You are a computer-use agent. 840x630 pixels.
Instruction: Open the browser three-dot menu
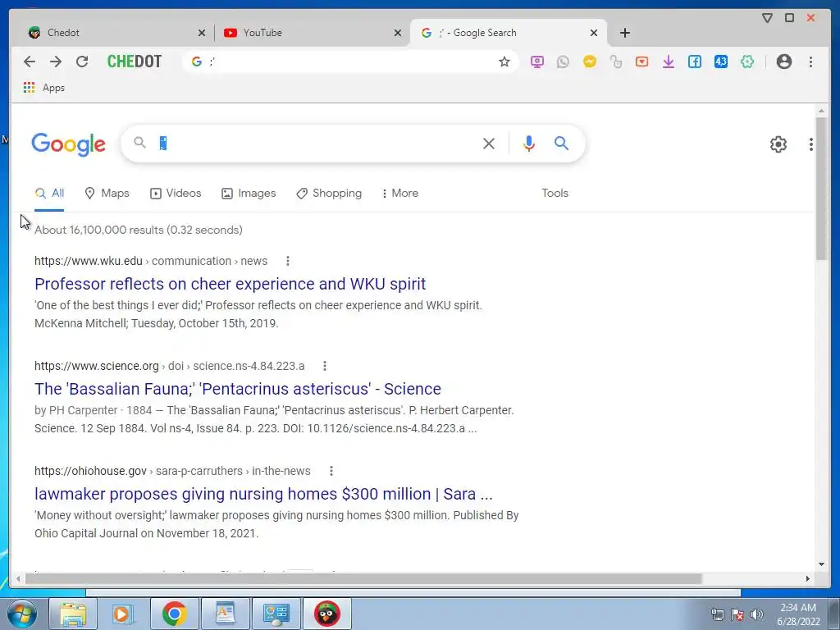[x=810, y=62]
